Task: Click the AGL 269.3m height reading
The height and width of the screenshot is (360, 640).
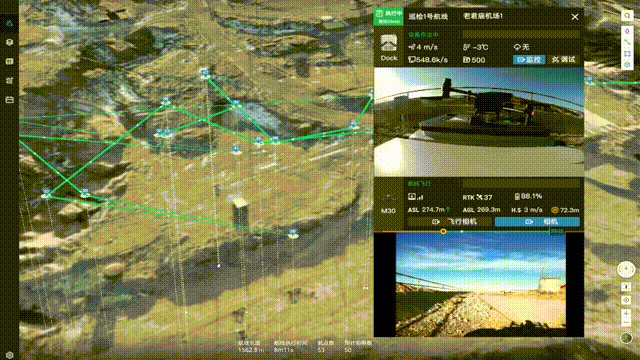Action: pos(482,209)
